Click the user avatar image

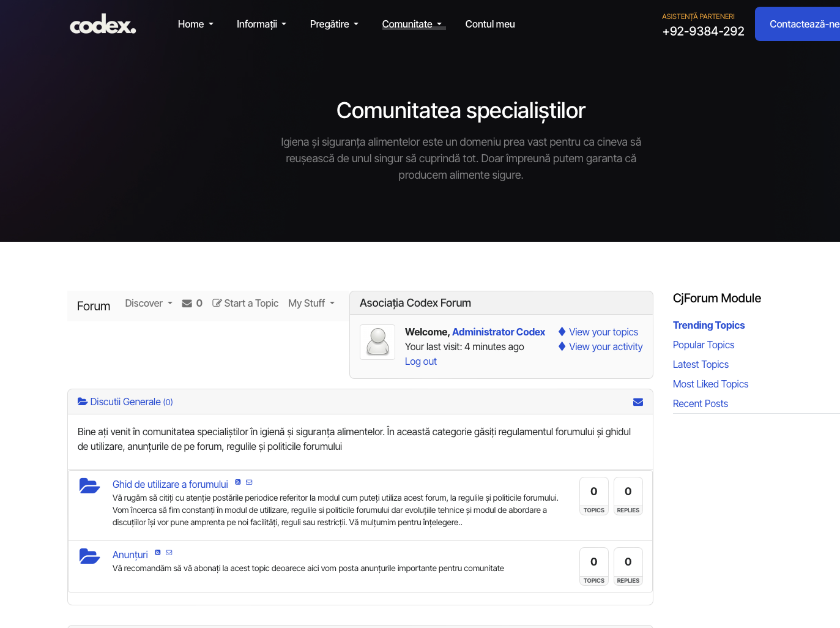point(377,342)
